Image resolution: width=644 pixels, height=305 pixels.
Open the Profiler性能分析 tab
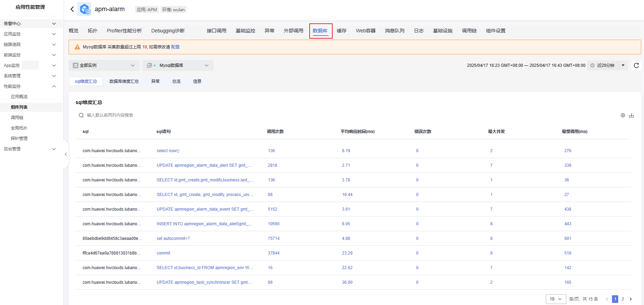pos(124,31)
